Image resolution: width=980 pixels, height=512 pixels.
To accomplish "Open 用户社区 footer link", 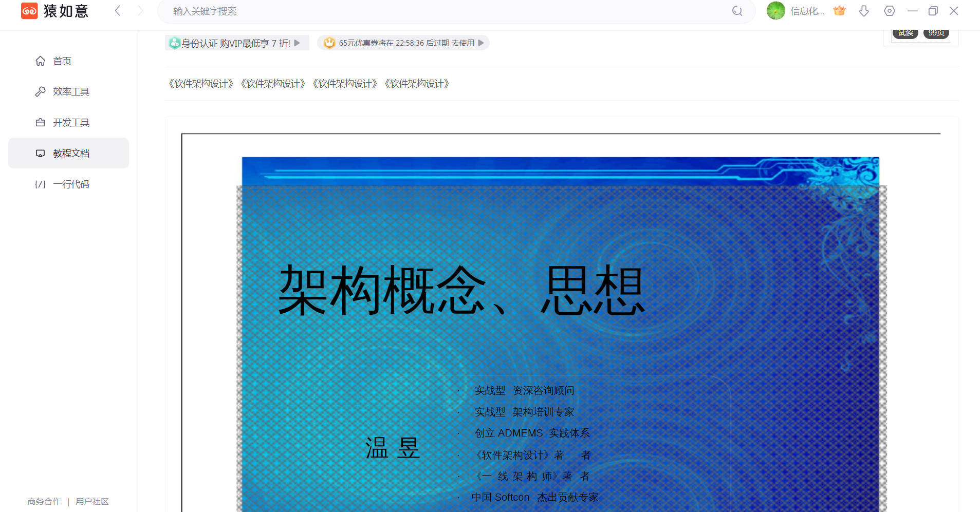I will tap(92, 501).
